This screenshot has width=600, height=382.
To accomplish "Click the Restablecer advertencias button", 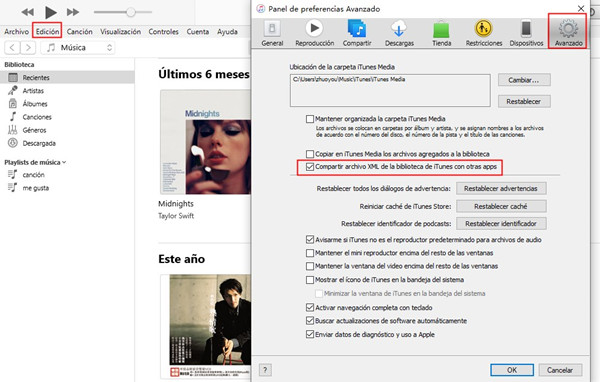I will tap(501, 188).
